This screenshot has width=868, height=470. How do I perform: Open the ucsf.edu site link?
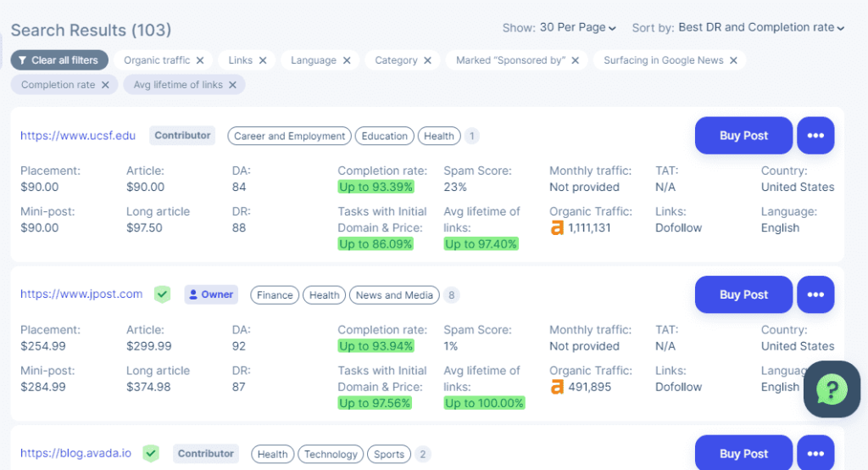(x=78, y=136)
